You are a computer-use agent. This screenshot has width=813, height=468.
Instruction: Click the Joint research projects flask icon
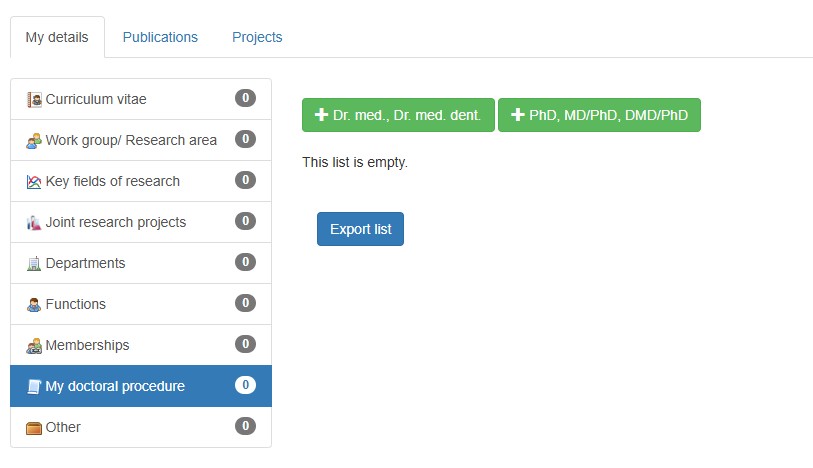pyautogui.click(x=34, y=222)
